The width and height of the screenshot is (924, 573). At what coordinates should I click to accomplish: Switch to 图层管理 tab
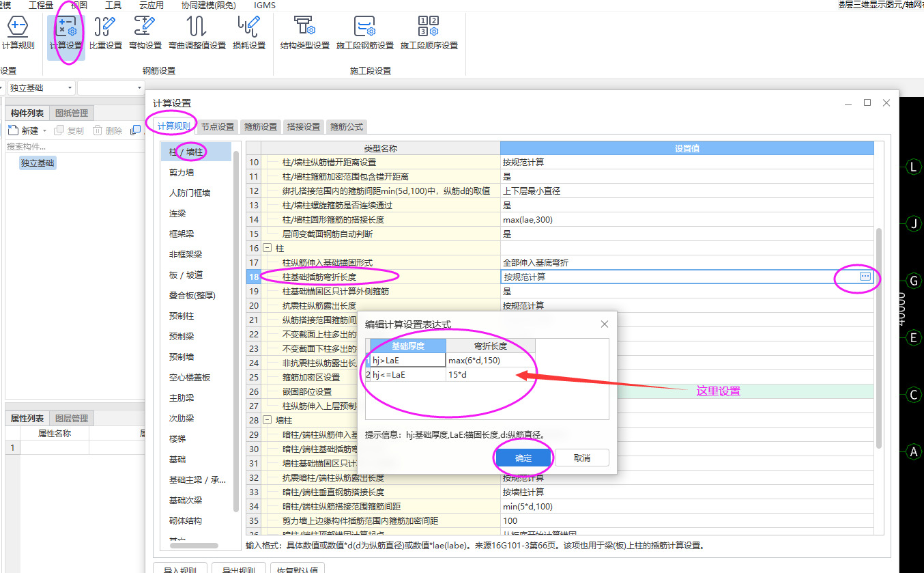pos(71,418)
